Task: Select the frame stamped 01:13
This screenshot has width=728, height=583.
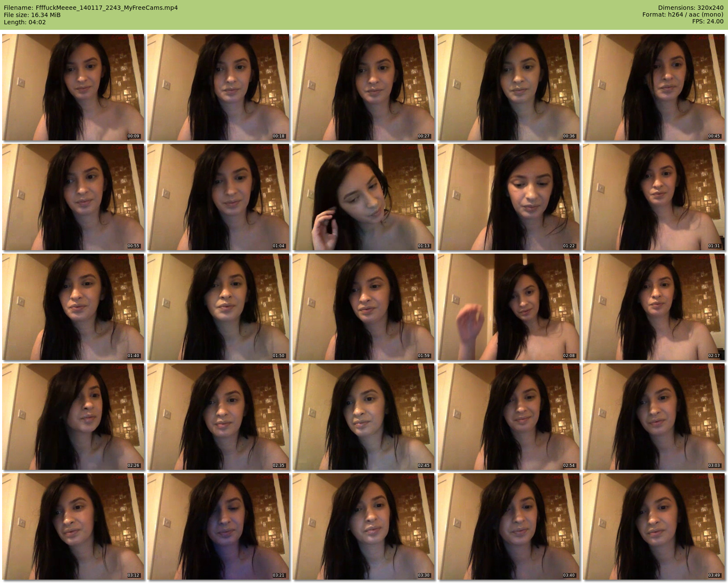Action: pyautogui.click(x=364, y=197)
